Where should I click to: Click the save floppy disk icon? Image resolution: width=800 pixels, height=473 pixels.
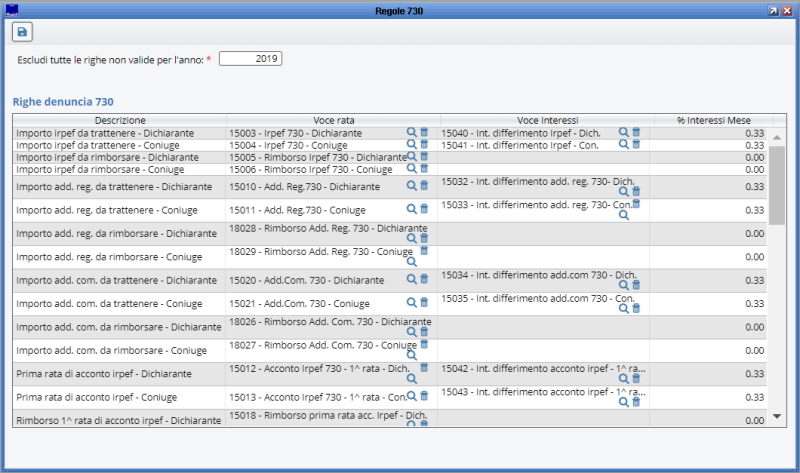[22, 32]
